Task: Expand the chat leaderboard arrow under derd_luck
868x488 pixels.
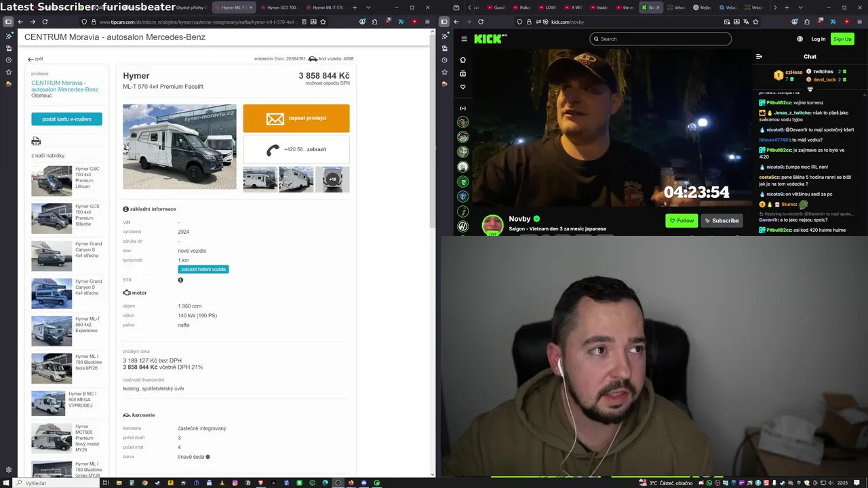Action: [810, 89]
